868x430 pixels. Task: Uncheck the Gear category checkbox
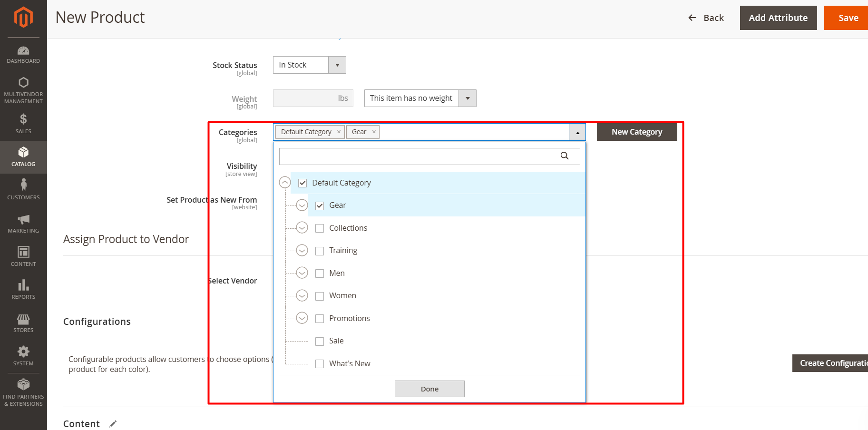pyautogui.click(x=320, y=205)
